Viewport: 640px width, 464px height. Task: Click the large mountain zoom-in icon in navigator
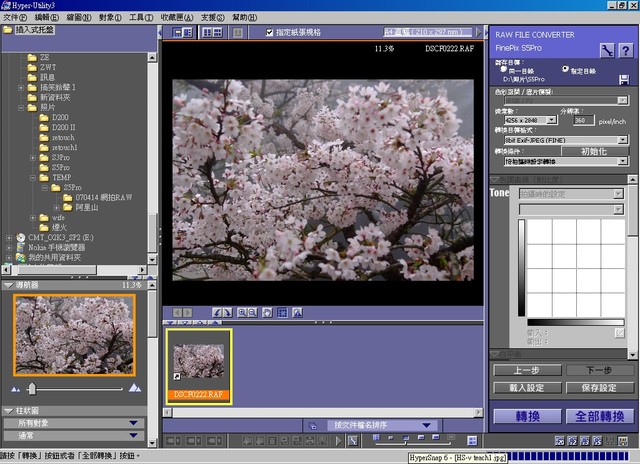point(135,388)
